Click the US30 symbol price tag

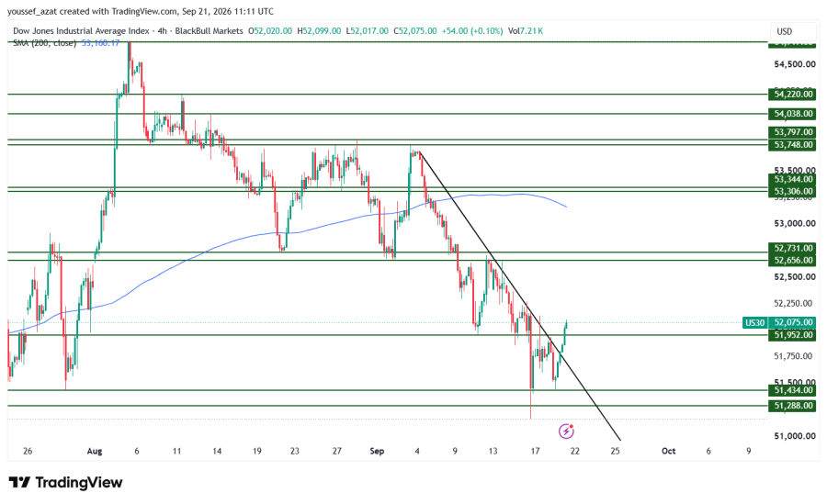point(754,322)
